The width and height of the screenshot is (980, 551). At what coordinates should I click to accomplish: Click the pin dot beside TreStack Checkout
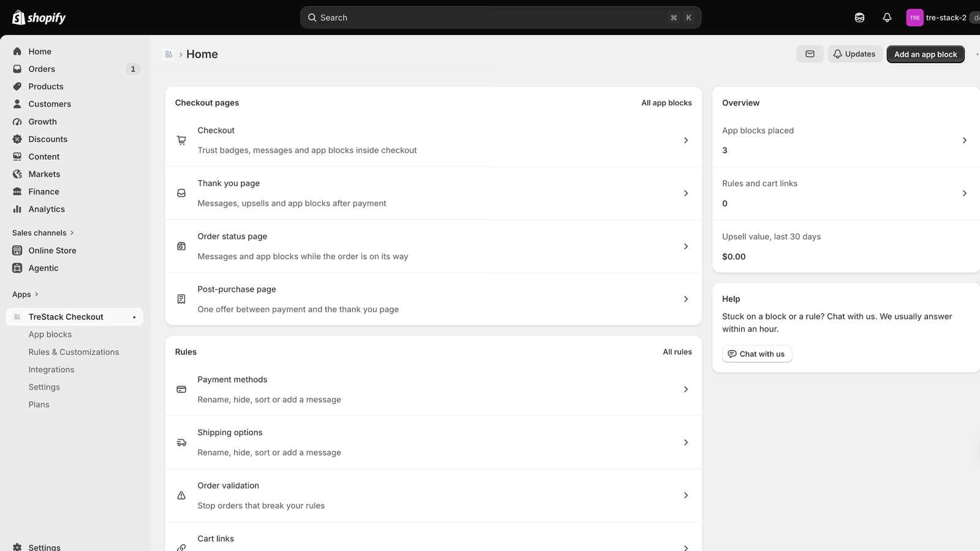pyautogui.click(x=134, y=317)
